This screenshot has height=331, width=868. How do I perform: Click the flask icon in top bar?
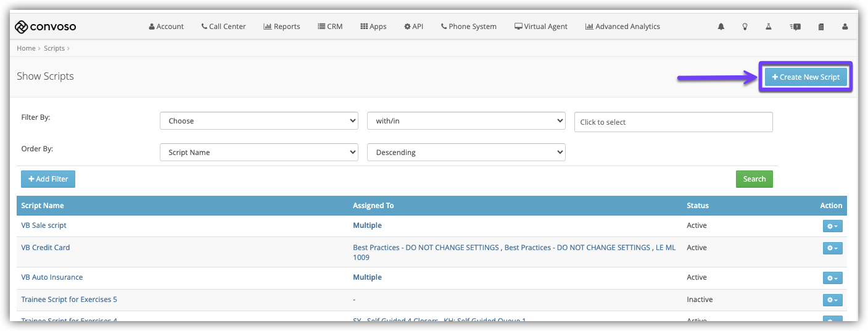[x=769, y=27]
